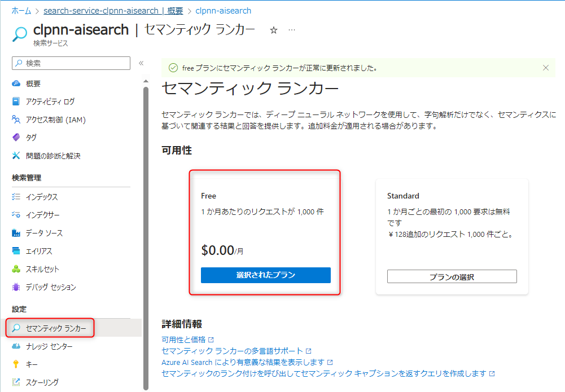Go to デバッグ セッション in the sidebar
Viewport: 565px width, 392px height.
[50, 287]
